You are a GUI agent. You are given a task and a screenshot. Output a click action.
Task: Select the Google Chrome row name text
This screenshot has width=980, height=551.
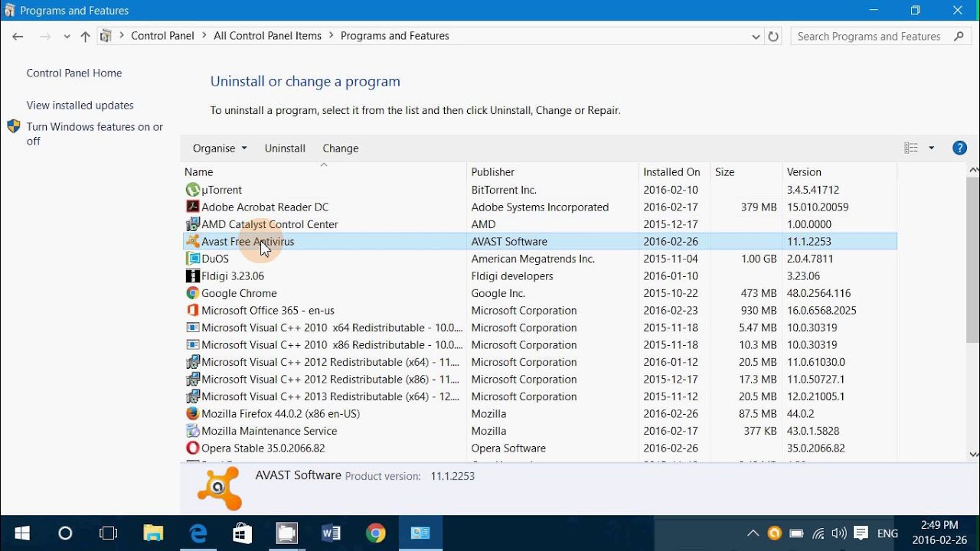tap(240, 293)
